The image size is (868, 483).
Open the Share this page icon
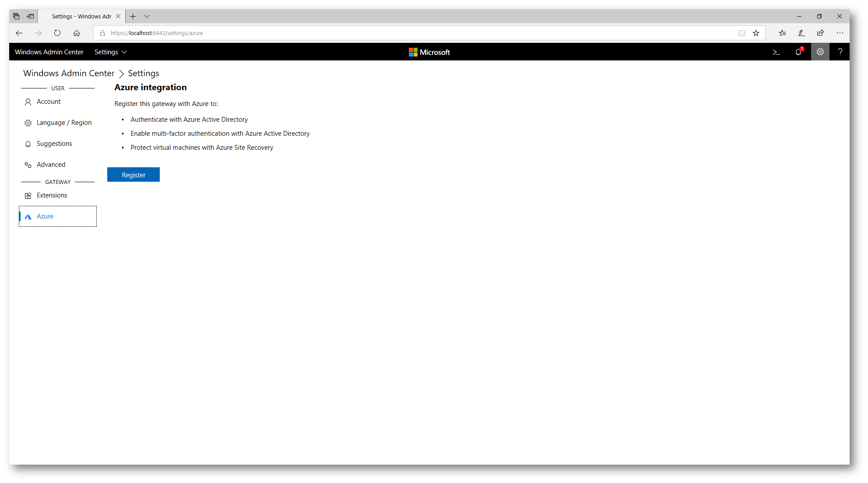pos(820,33)
